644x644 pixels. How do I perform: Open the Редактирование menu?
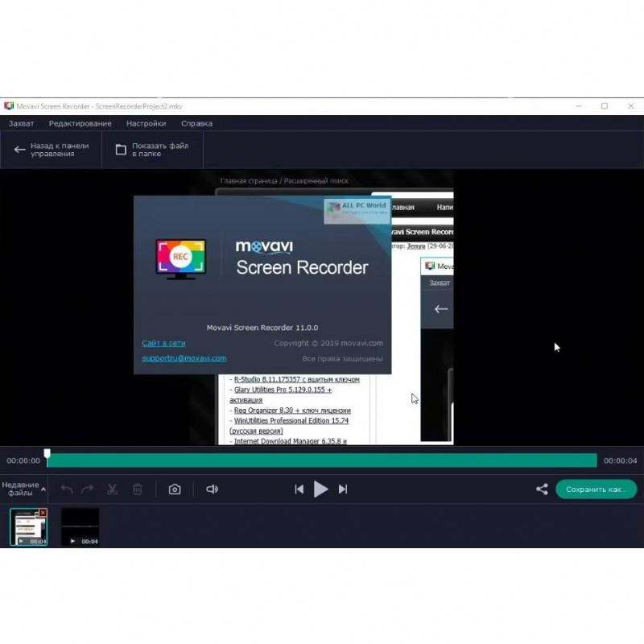click(80, 124)
